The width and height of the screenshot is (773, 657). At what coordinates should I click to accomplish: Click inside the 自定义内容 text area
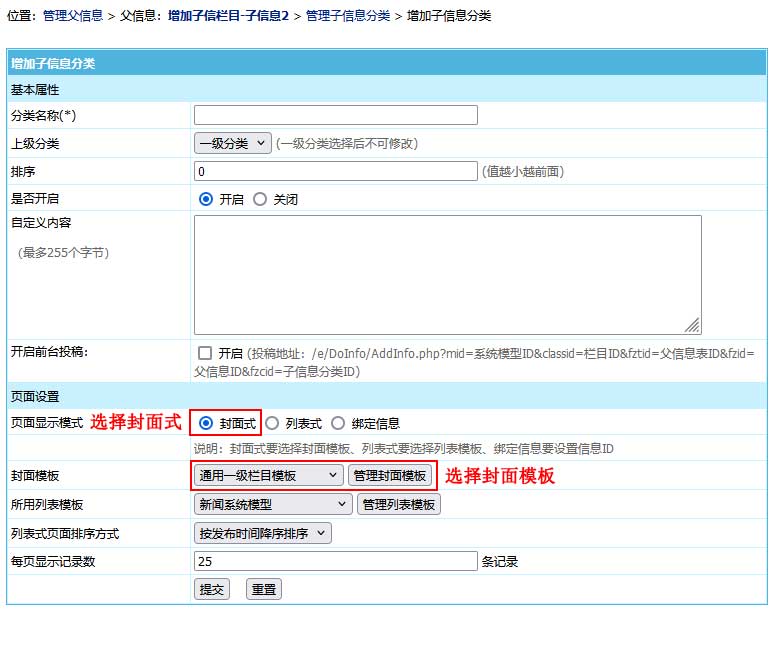click(x=446, y=274)
